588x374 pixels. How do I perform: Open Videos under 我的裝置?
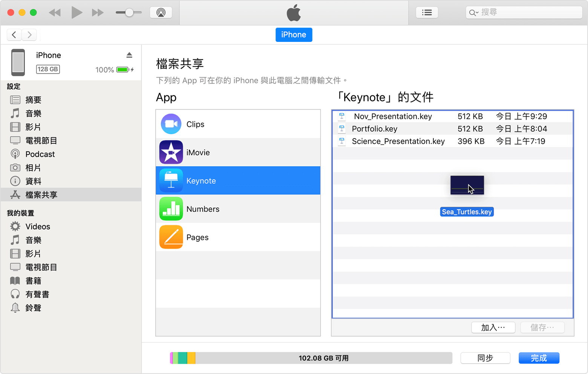[71, 227]
